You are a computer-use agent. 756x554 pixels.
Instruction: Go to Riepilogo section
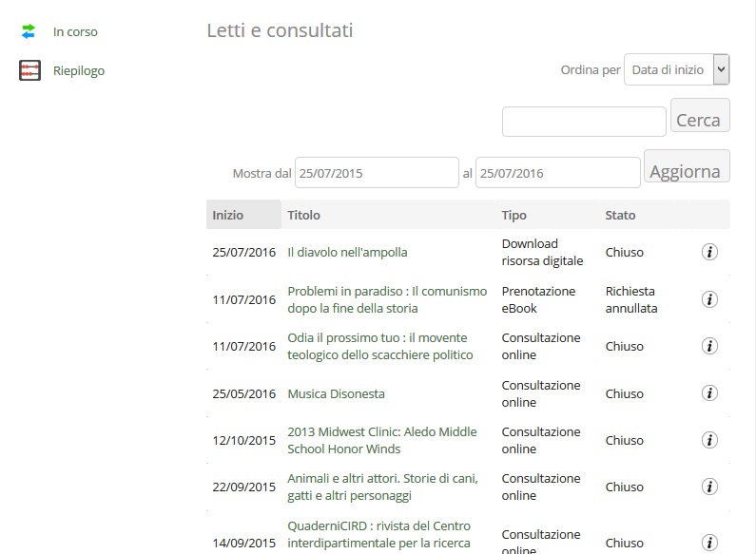[79, 70]
